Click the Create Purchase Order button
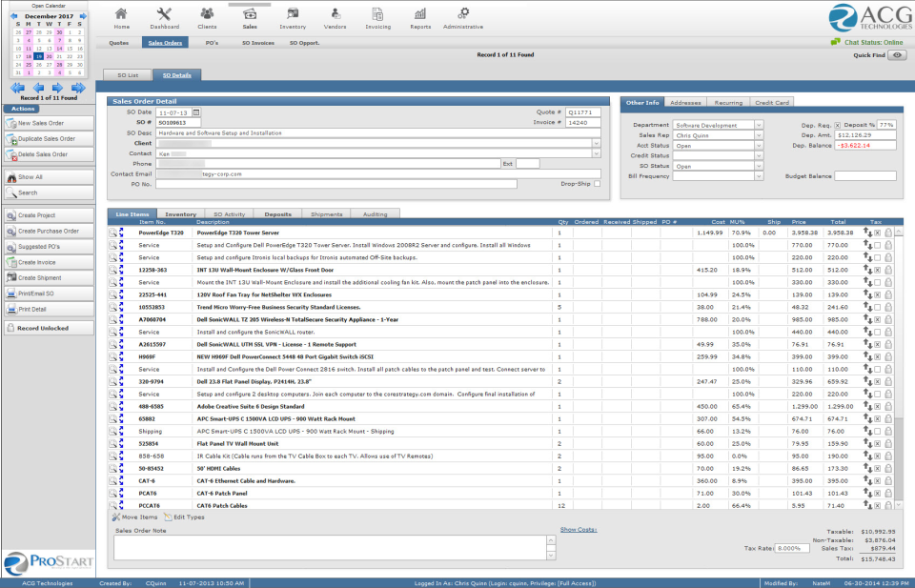Screen dimensions: 915x588 tap(49, 231)
